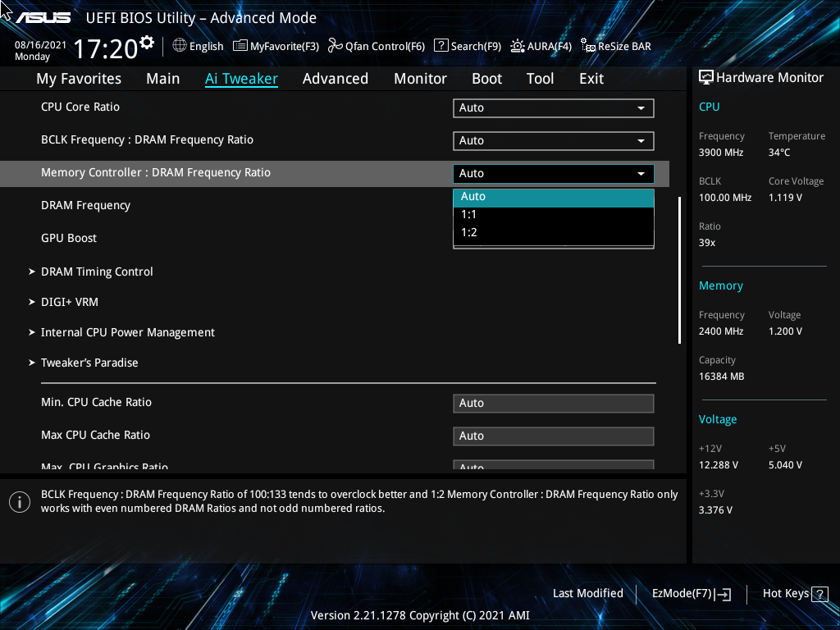Click the info icon beside help text
Screen dimensions: 840x630
(x=20, y=502)
